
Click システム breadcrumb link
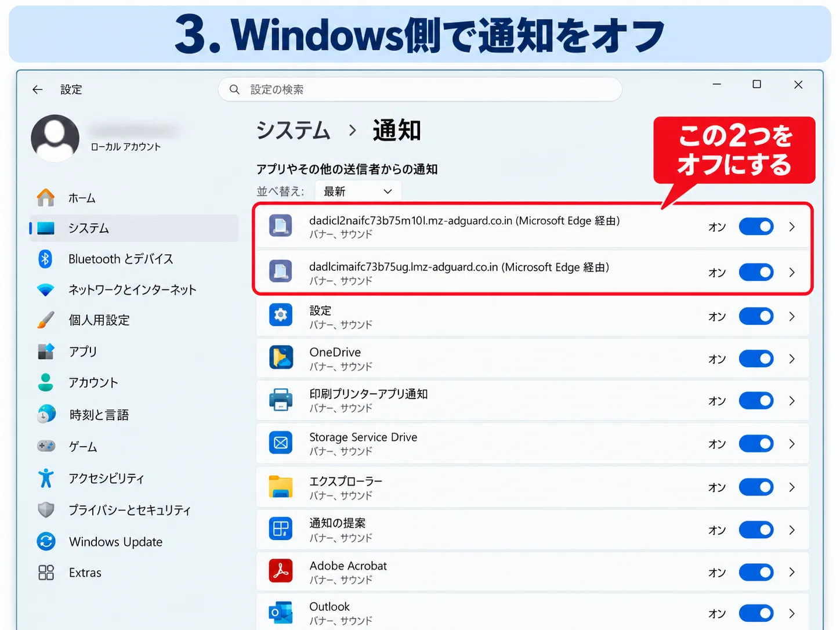tap(294, 131)
